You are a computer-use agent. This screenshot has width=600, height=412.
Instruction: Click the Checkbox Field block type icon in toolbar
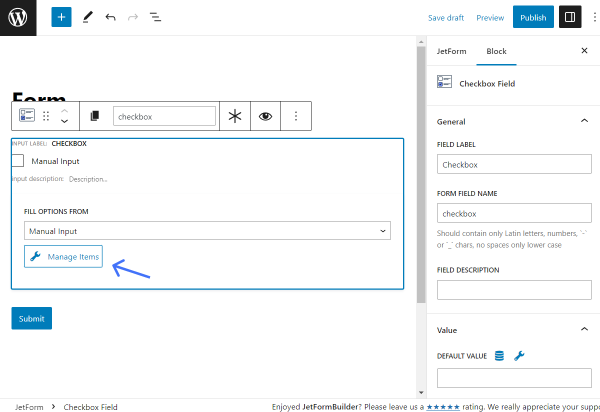tap(27, 115)
